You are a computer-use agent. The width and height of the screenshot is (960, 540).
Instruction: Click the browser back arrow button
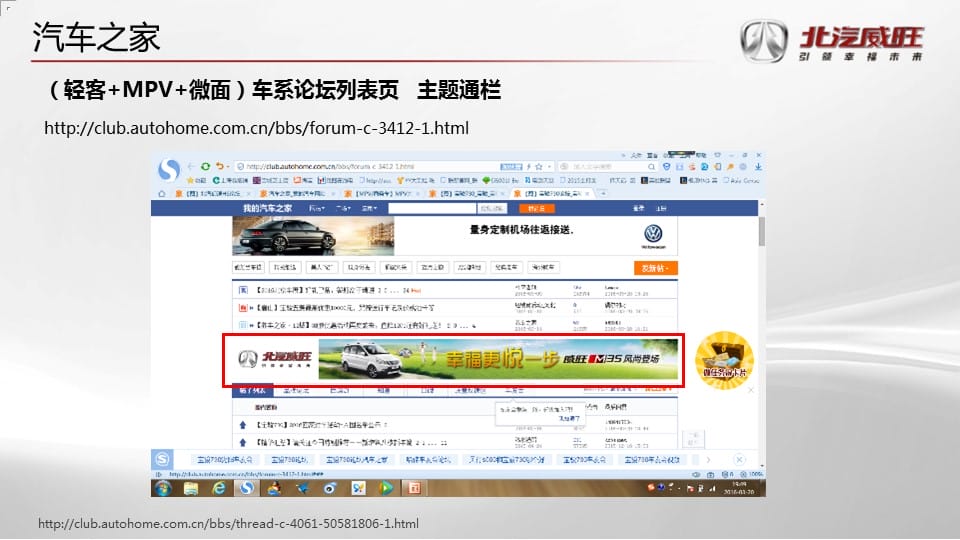pyautogui.click(x=192, y=166)
